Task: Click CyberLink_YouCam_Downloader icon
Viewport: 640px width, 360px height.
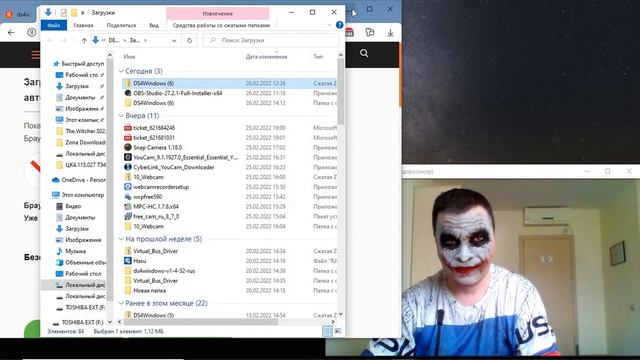Action: [x=128, y=167]
